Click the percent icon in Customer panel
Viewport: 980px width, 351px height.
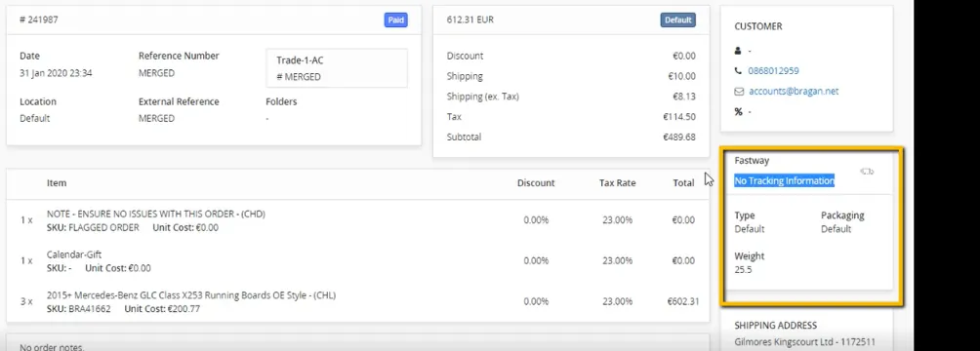tap(738, 111)
